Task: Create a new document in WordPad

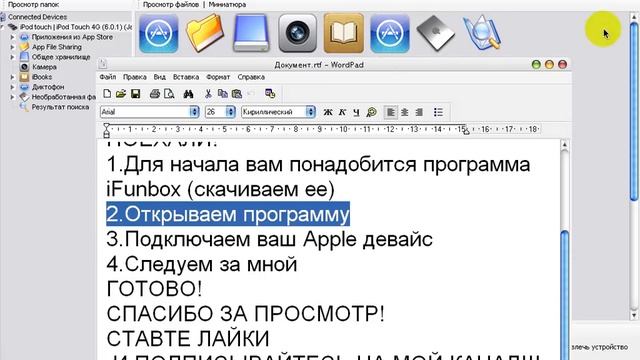Action: coord(107,94)
